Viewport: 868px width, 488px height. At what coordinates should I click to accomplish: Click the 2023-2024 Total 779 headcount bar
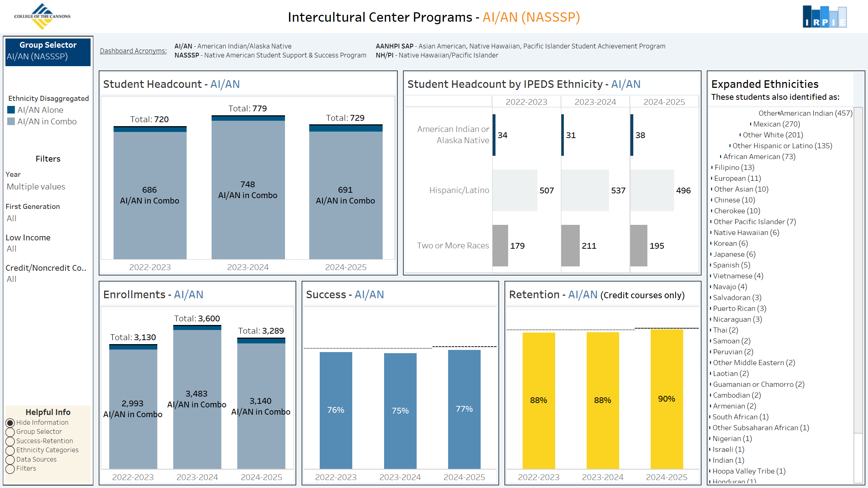point(247,192)
